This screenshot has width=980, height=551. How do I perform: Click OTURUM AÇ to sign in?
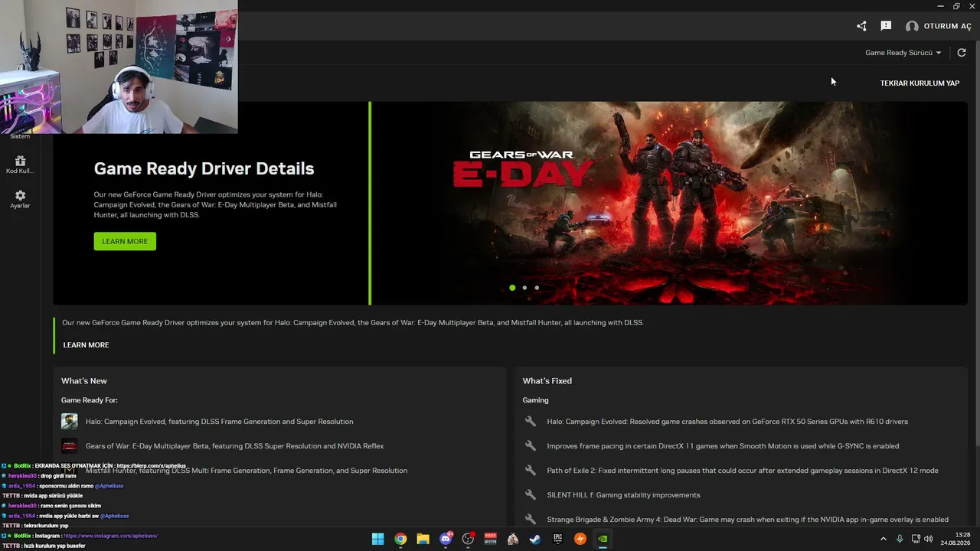[x=948, y=26]
